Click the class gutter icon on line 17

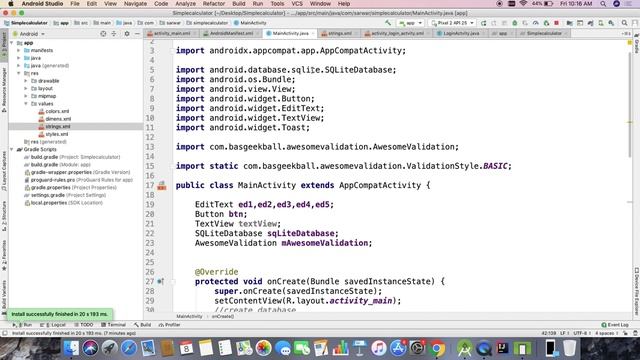pos(162,186)
